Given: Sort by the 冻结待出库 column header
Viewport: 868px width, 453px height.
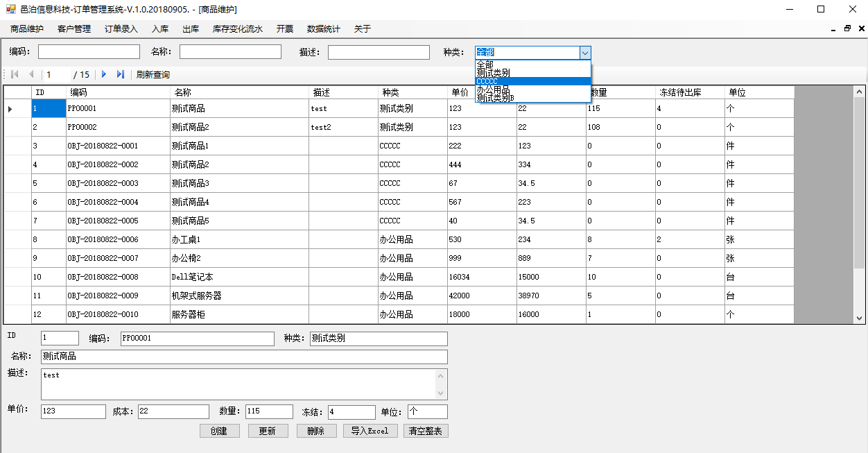Looking at the screenshot, I should [x=690, y=92].
